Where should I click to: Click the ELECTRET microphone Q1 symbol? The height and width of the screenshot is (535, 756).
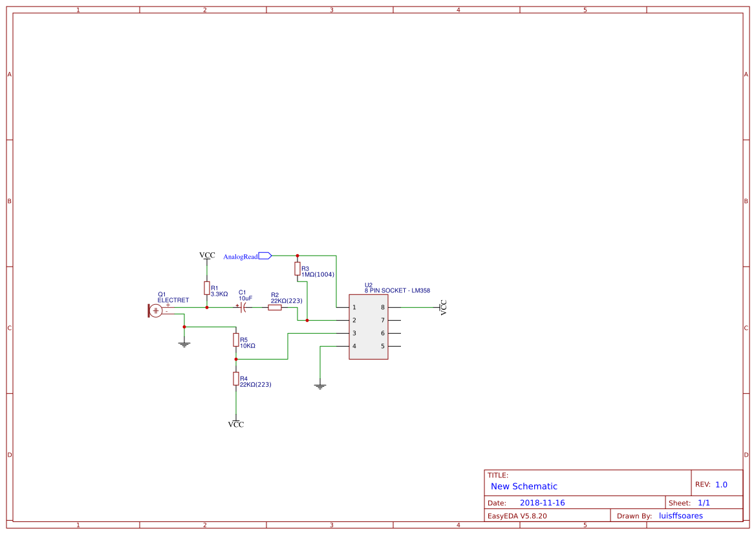pos(155,311)
